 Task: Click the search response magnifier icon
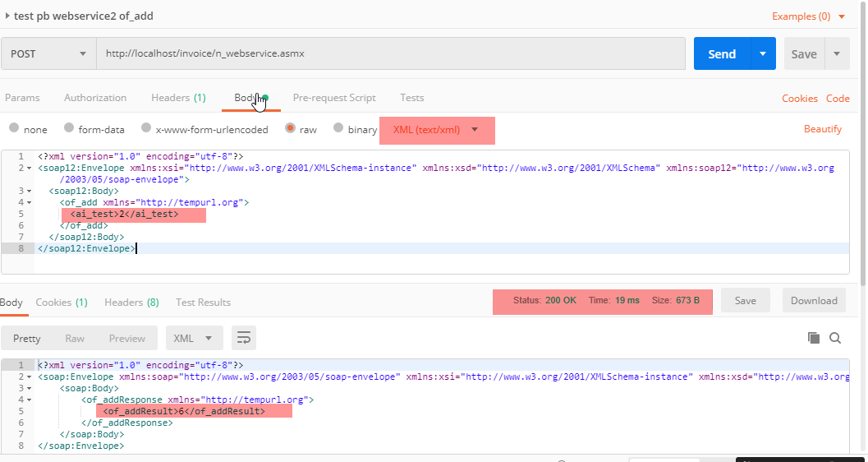[835, 338]
